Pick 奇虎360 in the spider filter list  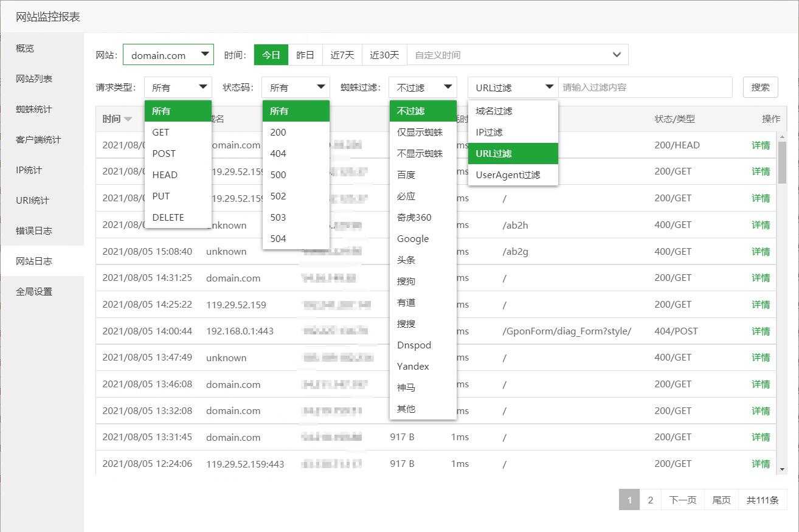pyautogui.click(x=423, y=218)
